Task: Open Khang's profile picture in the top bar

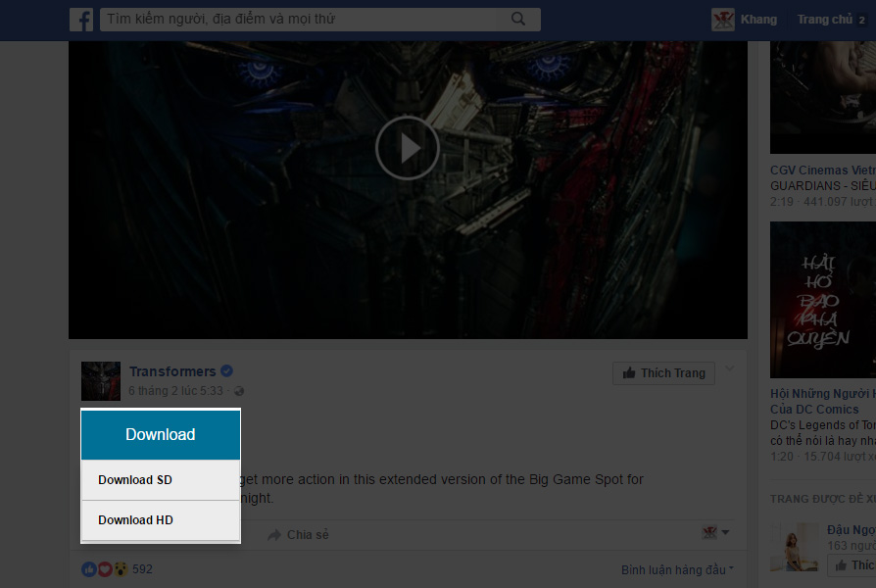Action: click(723, 19)
